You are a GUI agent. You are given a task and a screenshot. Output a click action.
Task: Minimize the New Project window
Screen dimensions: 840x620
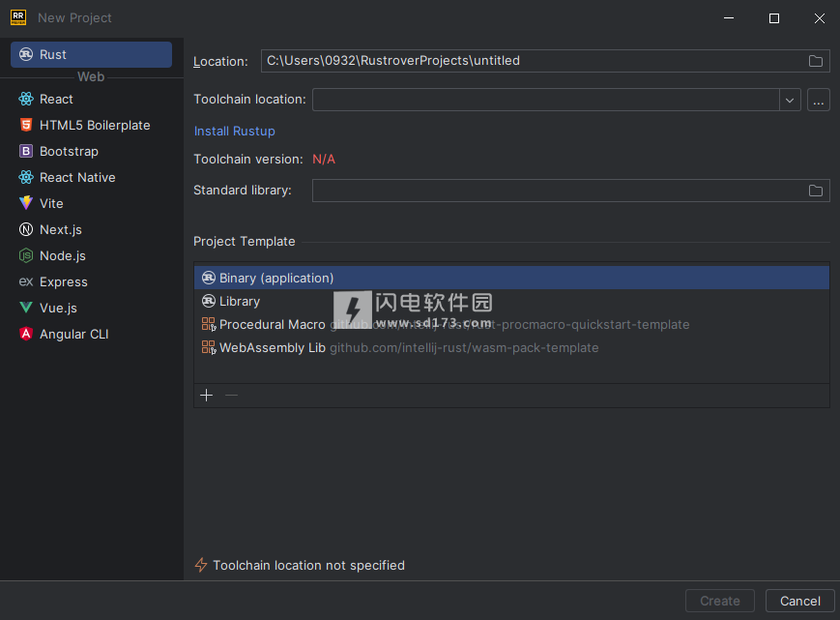[x=729, y=18]
